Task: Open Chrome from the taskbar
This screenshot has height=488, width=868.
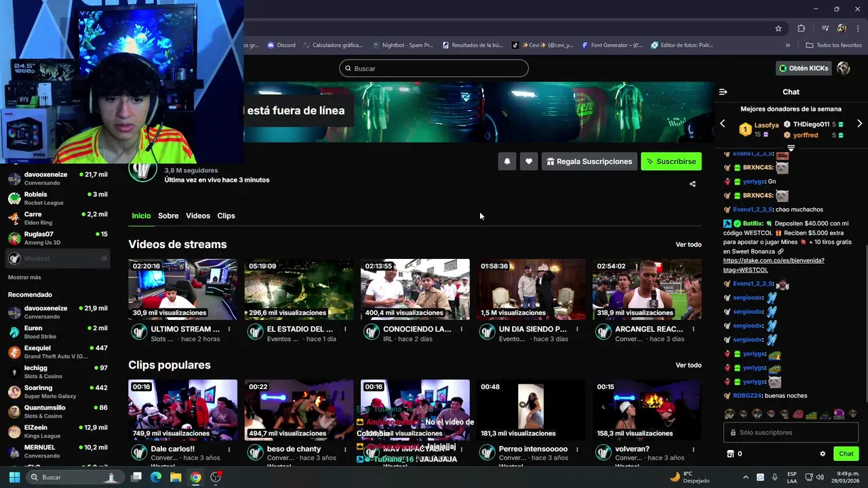Action: point(195,477)
